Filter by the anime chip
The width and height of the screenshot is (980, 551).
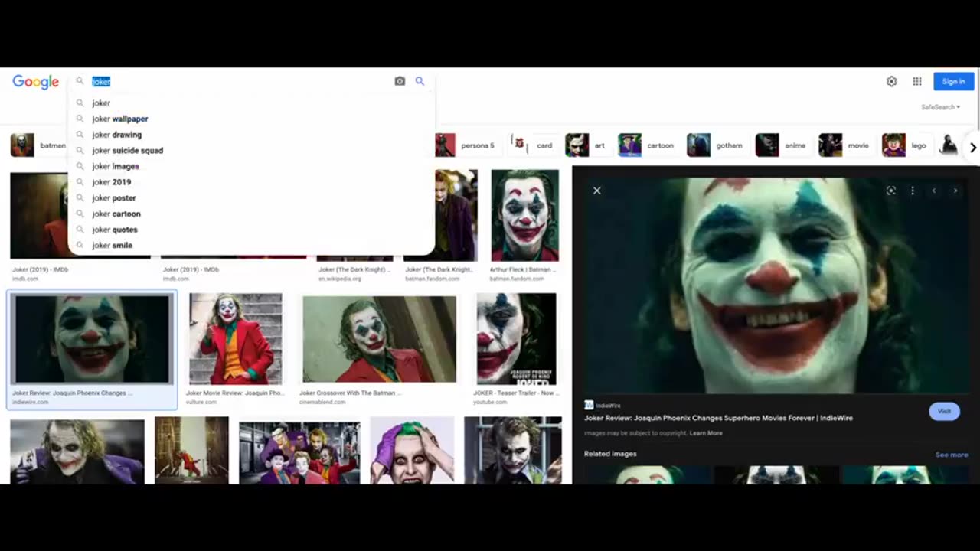781,145
